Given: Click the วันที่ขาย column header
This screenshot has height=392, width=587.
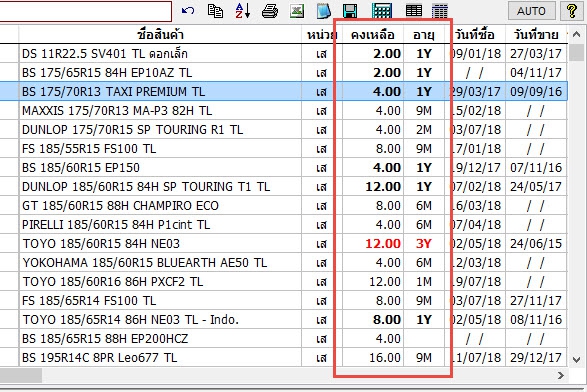Looking at the screenshot, I should 536,34.
